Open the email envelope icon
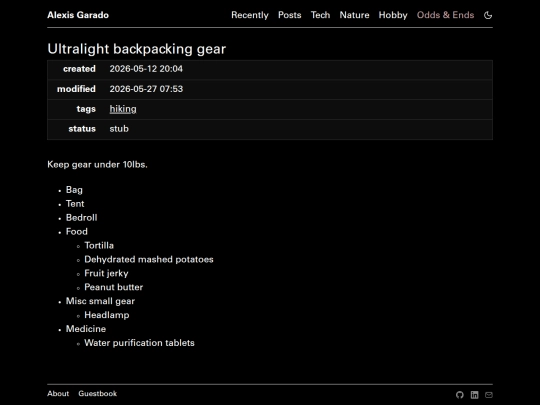The image size is (540, 405). point(489,395)
